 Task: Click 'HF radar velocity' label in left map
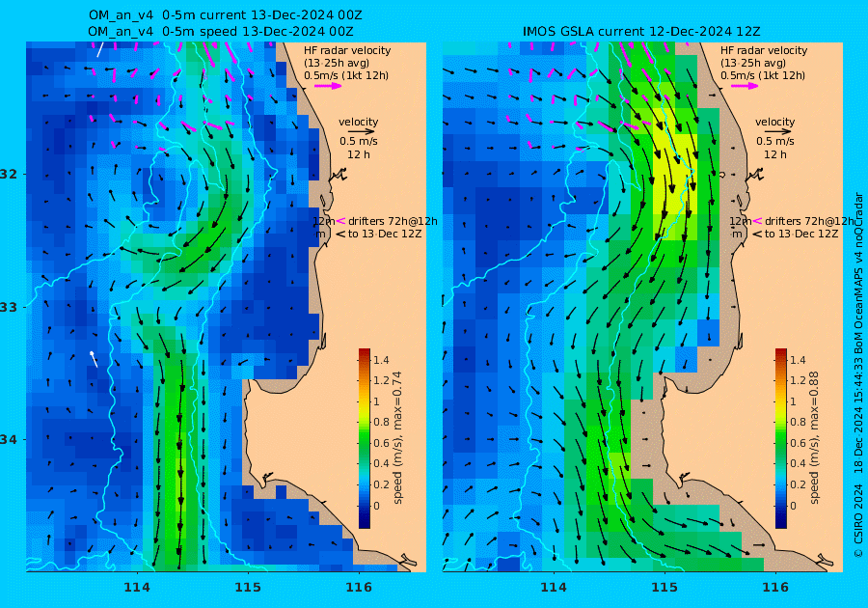point(347,50)
